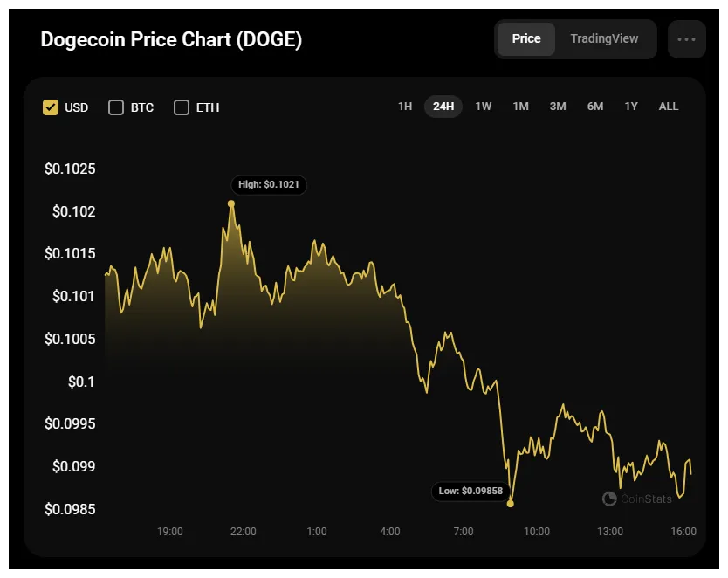Choose the 6M timeframe
This screenshot has width=728, height=578.
pos(594,106)
